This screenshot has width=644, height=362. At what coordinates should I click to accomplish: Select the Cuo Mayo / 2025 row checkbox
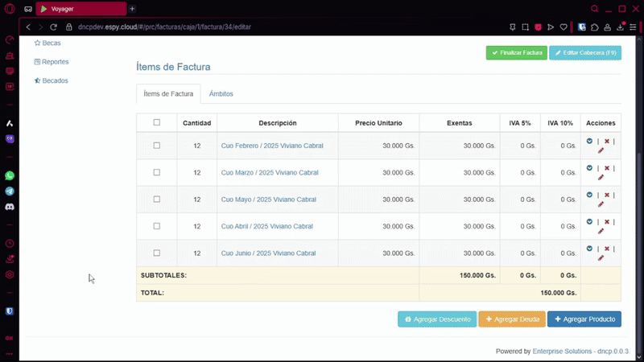(157, 200)
